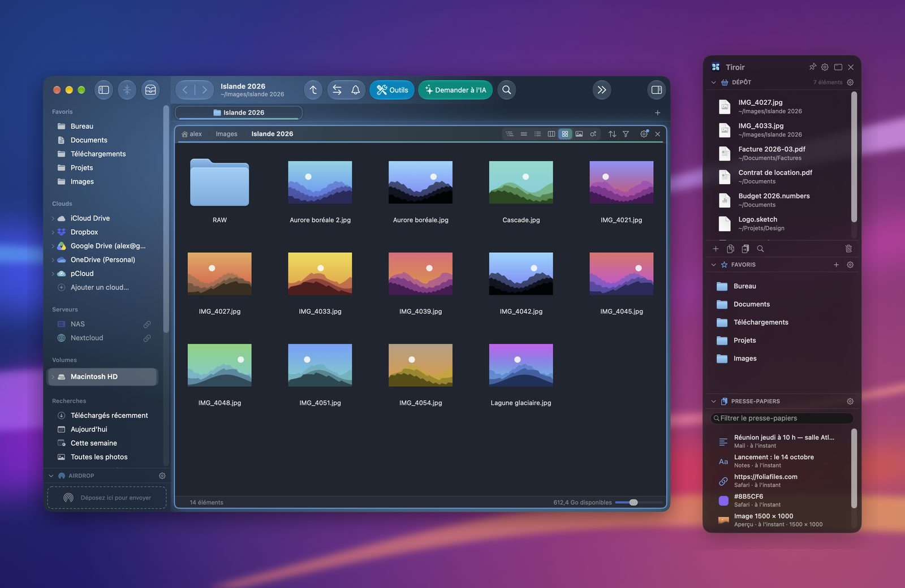Show more toolbar items chevrons
Screen dimensions: 905x588
click(x=602, y=90)
